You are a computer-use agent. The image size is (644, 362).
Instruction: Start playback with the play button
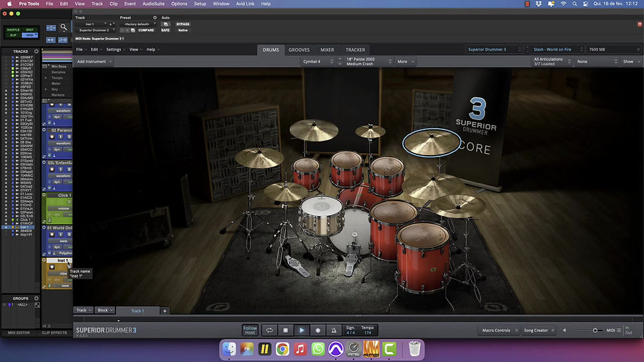(302, 330)
